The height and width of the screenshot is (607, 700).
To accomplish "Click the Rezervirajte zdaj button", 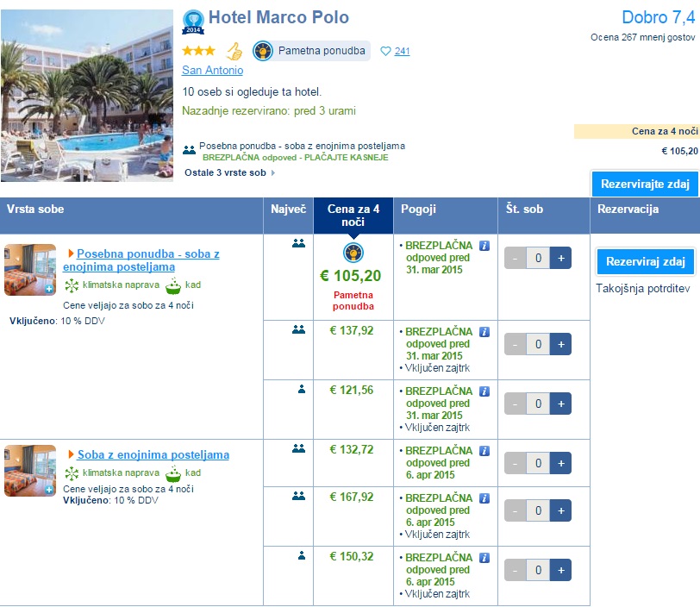I will 645,185.
